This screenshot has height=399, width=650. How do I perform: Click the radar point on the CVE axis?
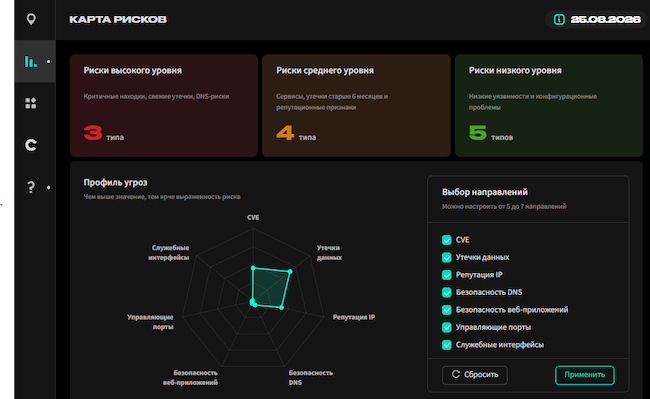point(253,268)
